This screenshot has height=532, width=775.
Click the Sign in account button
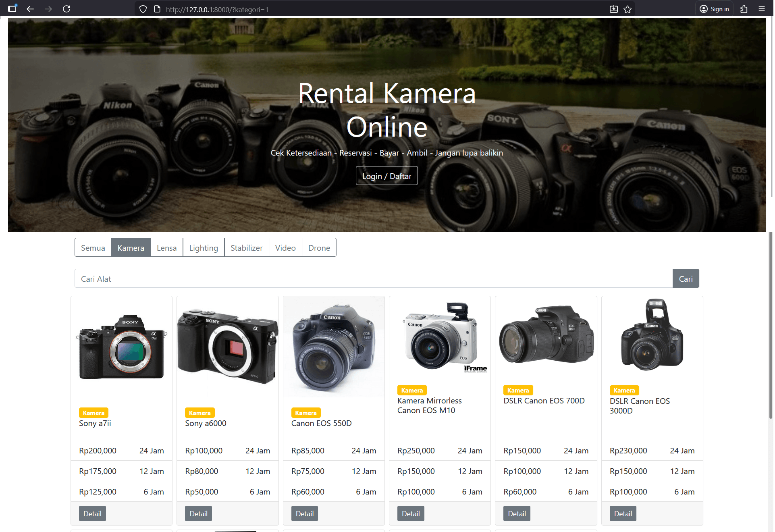coord(714,9)
